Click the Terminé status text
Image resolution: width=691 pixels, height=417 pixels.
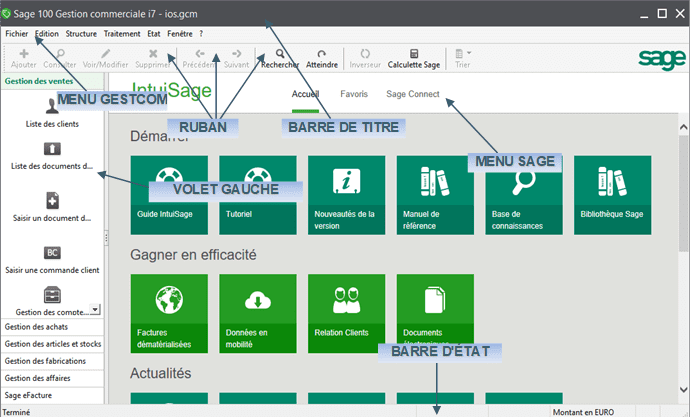click(x=16, y=412)
